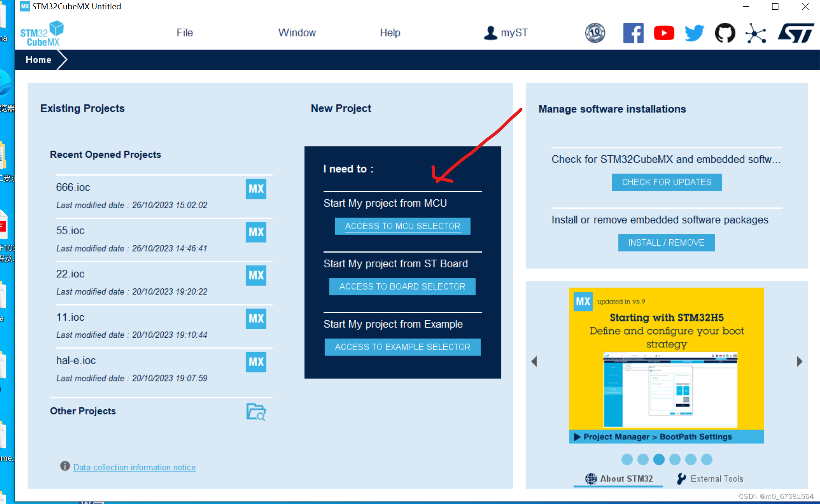Click the data collection info circle icon
The image size is (820, 504).
point(65,466)
